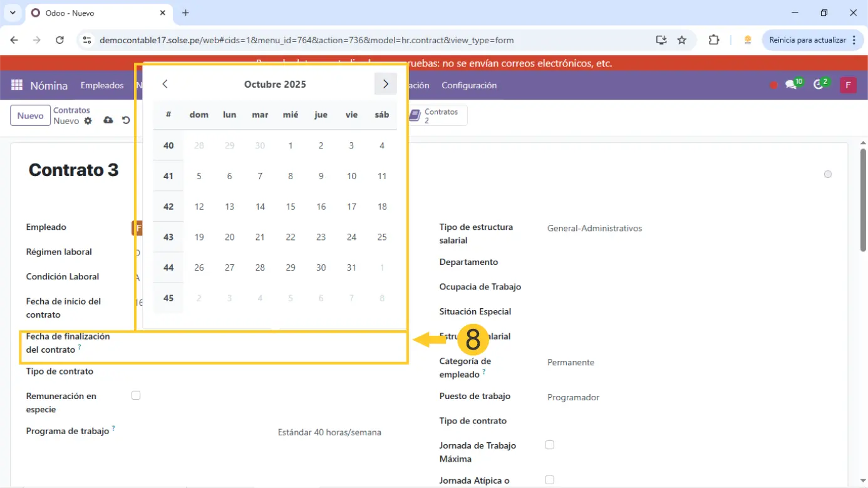Viewport: 868px width, 488px height.
Task: Toggle the Jornada de Trabajo Máxima checkbox
Action: coord(549,445)
